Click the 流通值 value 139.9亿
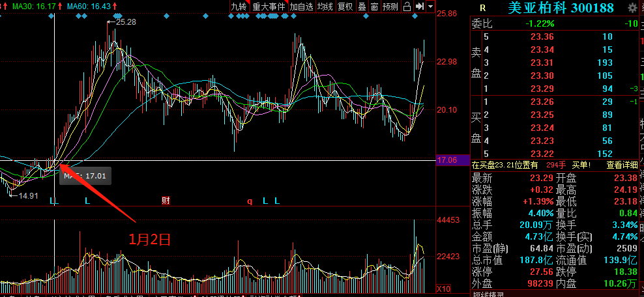The image size is (644, 297). 621,260
